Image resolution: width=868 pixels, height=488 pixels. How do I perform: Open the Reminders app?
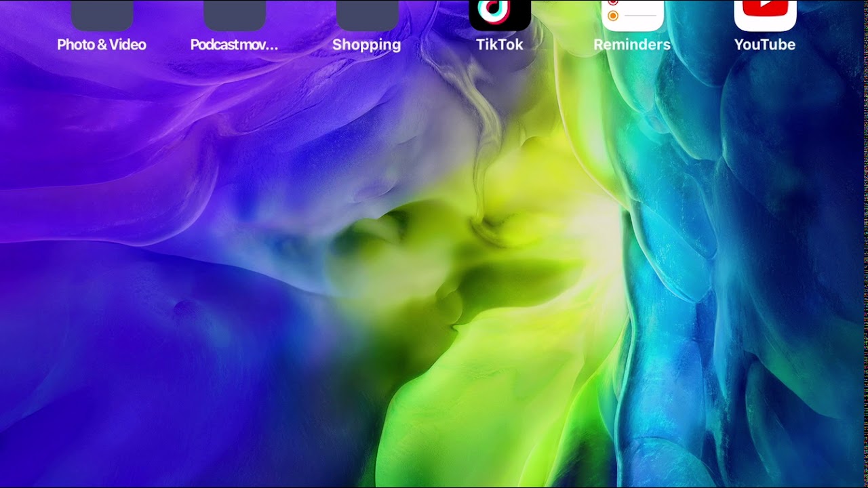point(632,15)
